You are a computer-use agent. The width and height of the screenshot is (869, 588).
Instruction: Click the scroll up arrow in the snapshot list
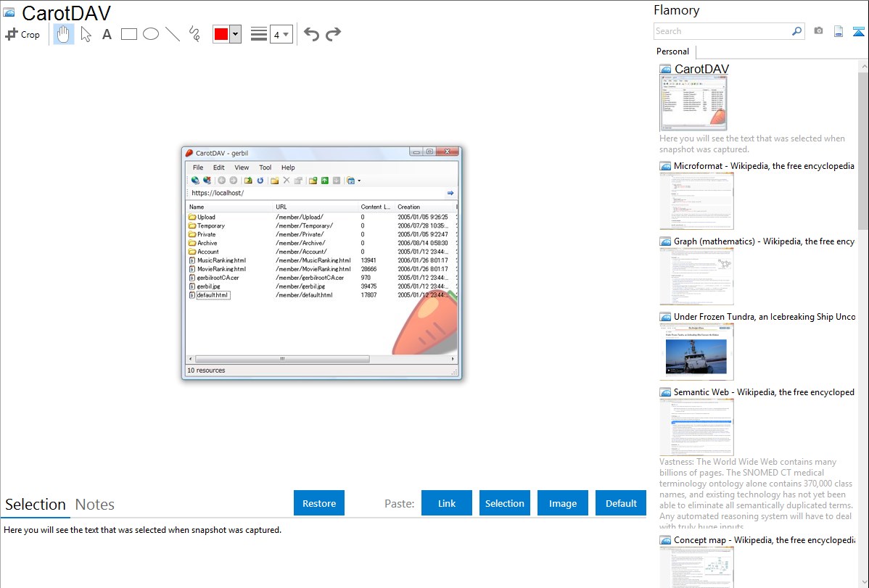tap(863, 67)
